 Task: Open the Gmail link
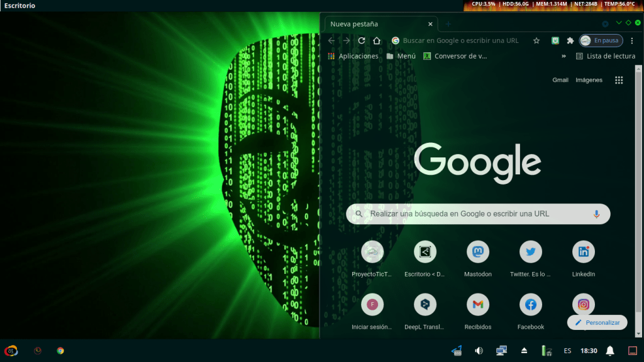[560, 80]
